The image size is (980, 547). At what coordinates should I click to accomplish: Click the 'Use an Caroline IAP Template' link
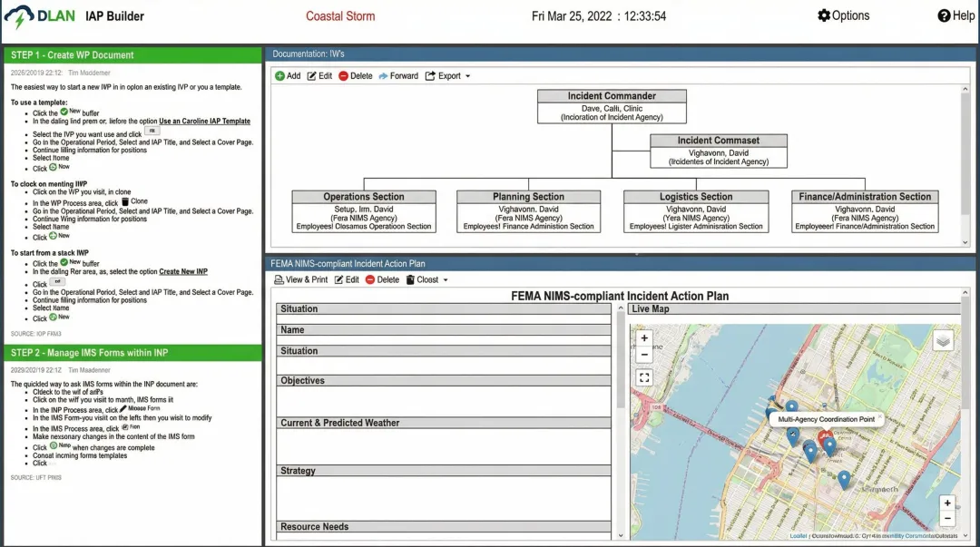(204, 121)
